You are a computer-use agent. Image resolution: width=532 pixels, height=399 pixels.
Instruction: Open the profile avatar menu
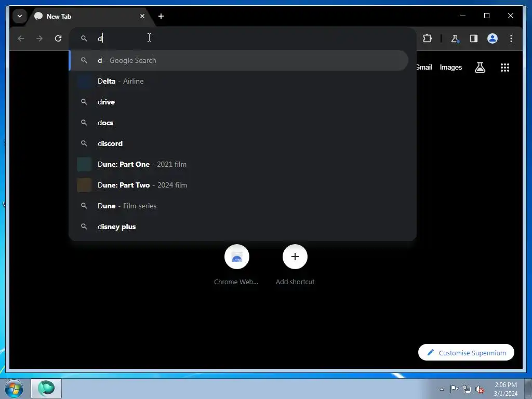coord(493,38)
